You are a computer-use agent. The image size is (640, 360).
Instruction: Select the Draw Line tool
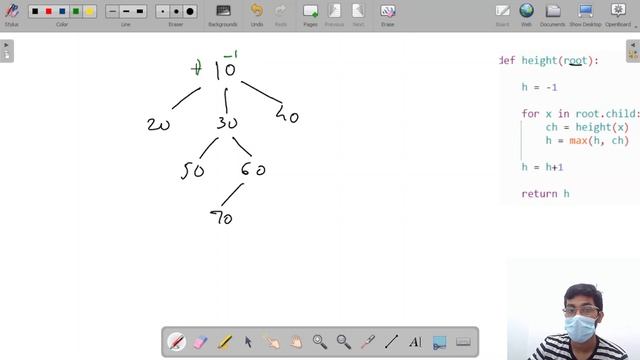click(x=391, y=342)
